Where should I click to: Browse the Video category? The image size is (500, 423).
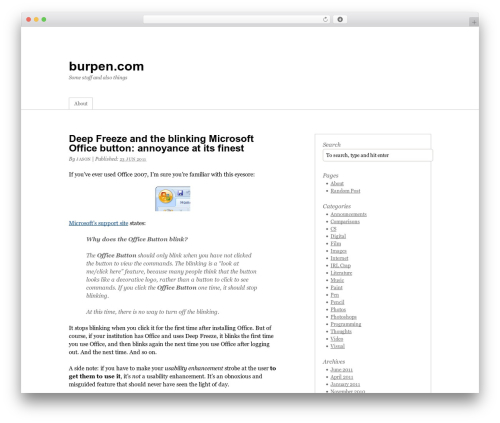(x=337, y=339)
